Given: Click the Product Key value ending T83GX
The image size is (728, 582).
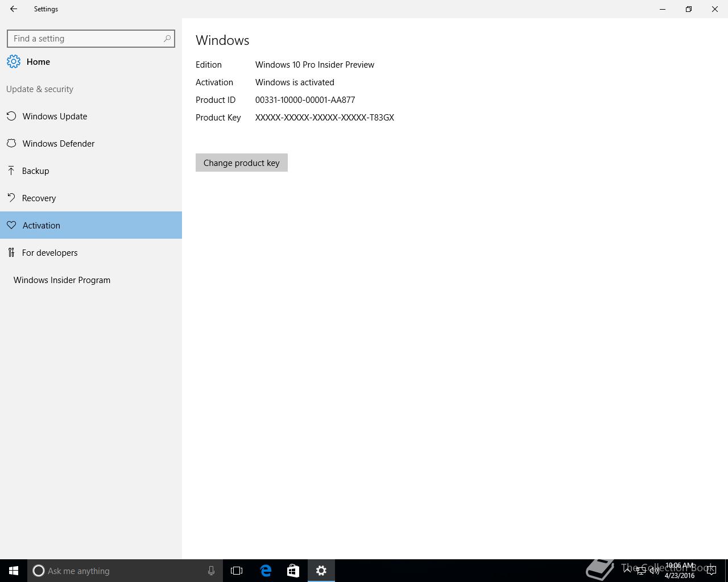Looking at the screenshot, I should coord(325,117).
